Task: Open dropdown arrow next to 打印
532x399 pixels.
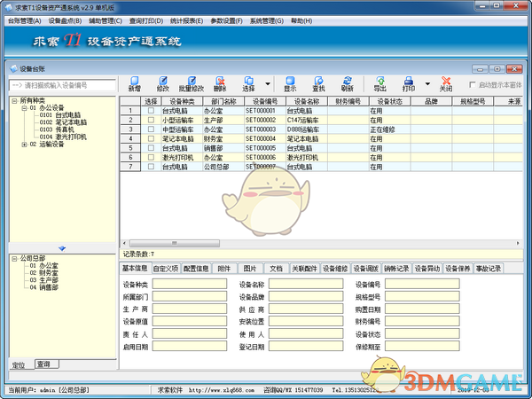Action: (x=427, y=84)
